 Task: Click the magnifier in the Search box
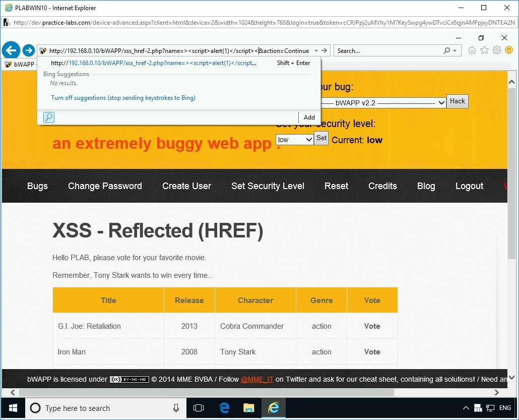(x=446, y=50)
